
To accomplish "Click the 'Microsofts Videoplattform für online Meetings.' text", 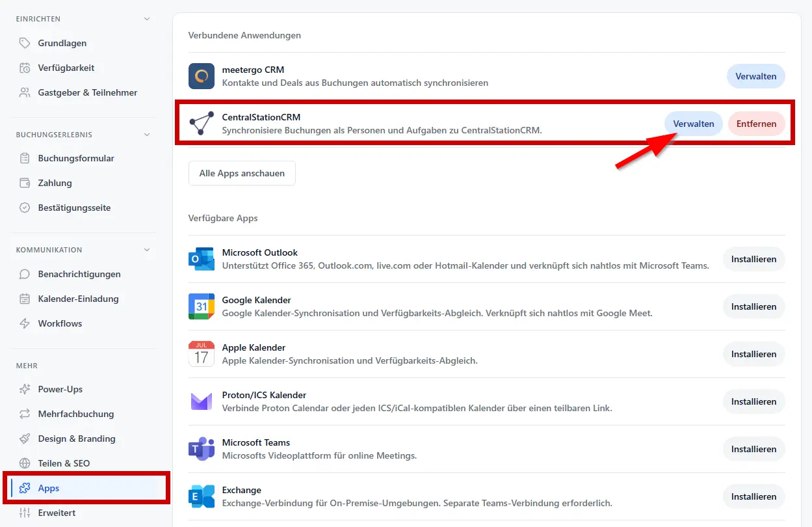I will 319,455.
